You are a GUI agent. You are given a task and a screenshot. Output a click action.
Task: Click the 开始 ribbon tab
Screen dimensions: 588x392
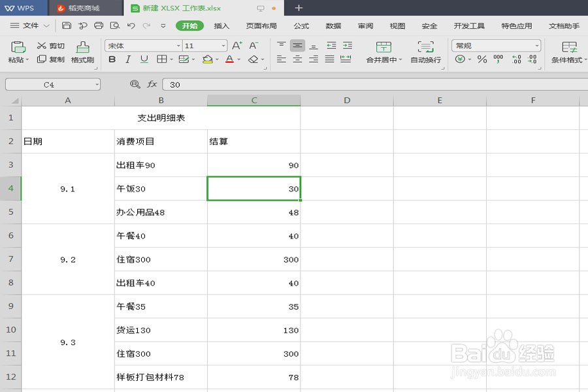click(x=189, y=25)
